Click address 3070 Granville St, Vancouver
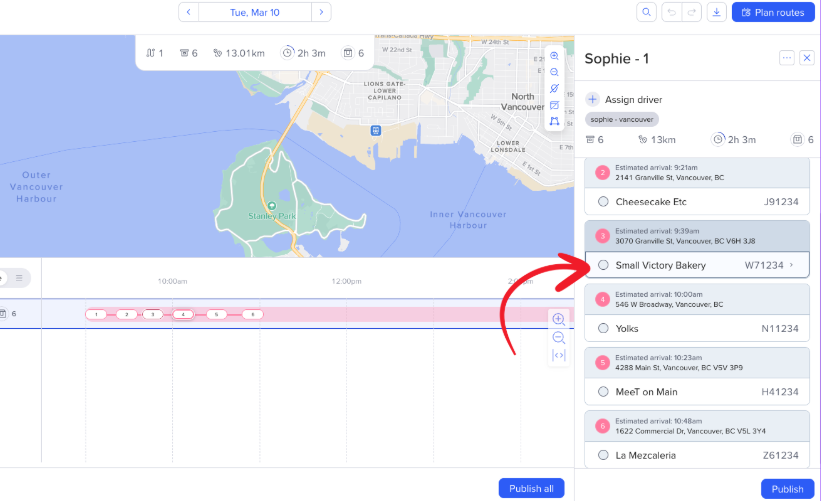821x501 pixels. (x=685, y=241)
